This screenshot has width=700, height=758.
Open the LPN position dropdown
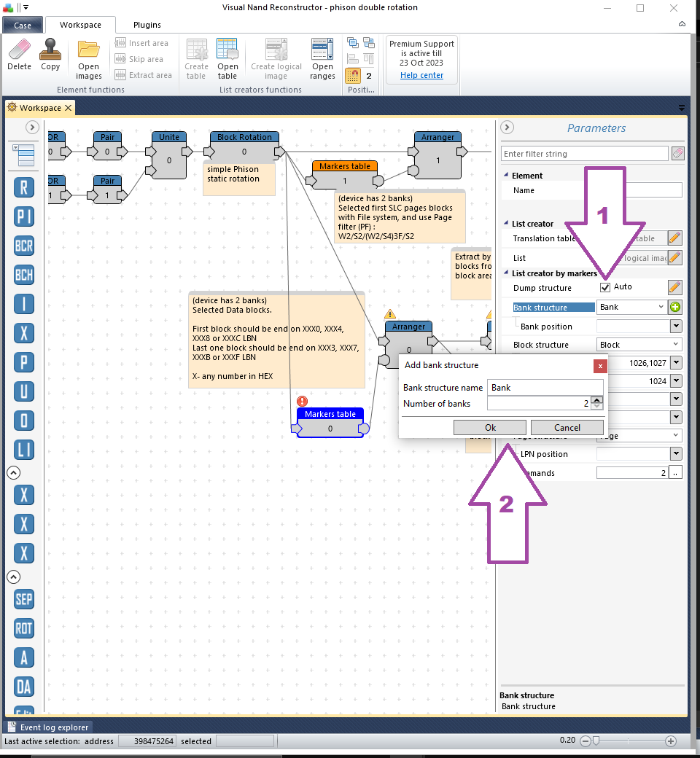[x=676, y=454]
